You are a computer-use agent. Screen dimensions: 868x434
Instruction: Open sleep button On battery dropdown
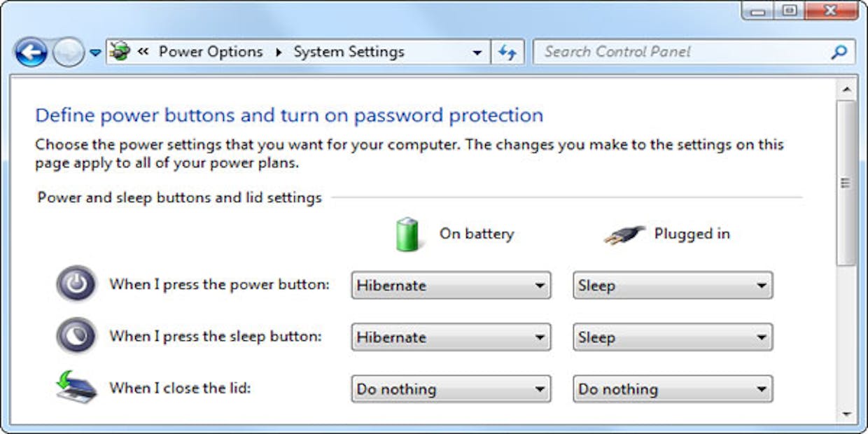(x=451, y=337)
